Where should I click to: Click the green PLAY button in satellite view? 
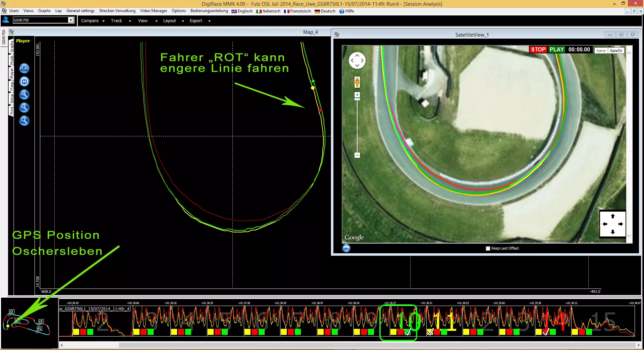[x=557, y=49]
